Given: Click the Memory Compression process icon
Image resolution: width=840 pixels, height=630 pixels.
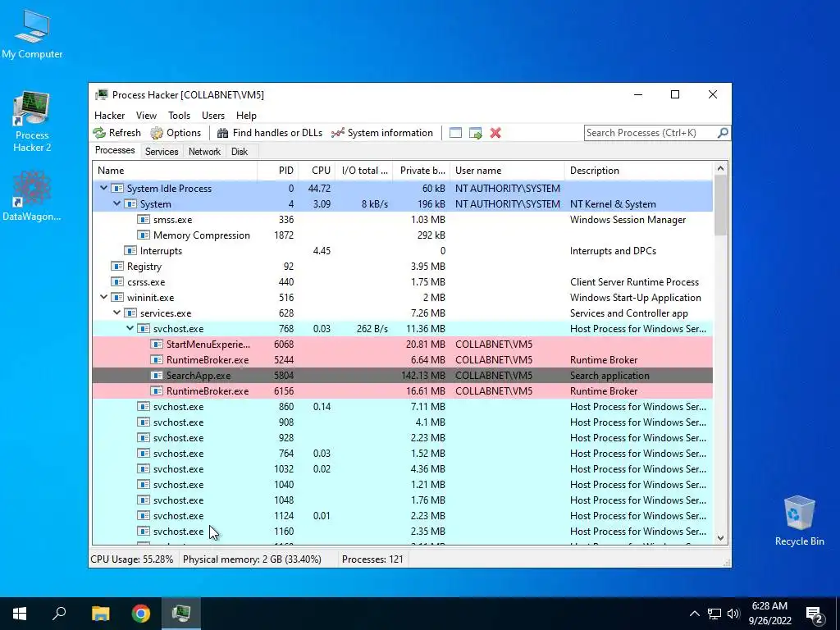Looking at the screenshot, I should click(x=144, y=235).
